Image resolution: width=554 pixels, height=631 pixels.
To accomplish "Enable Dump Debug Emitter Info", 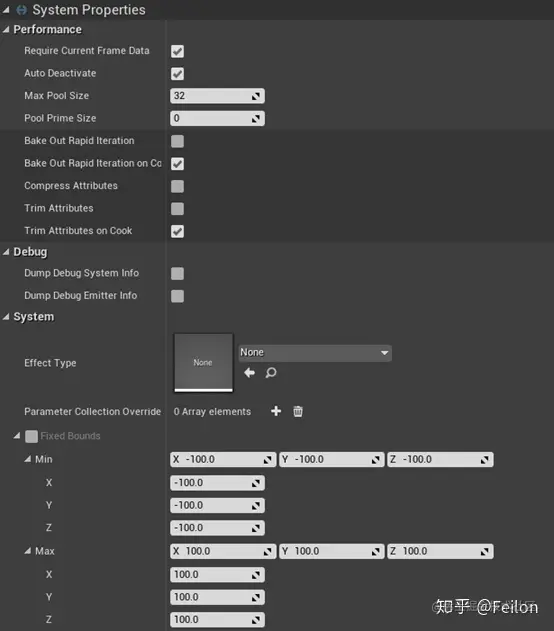I will click(x=177, y=296).
